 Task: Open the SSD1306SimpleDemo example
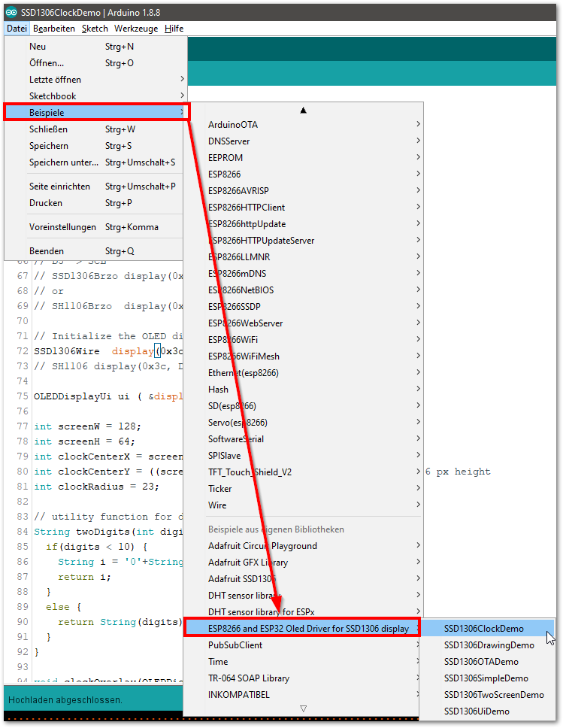click(x=486, y=678)
